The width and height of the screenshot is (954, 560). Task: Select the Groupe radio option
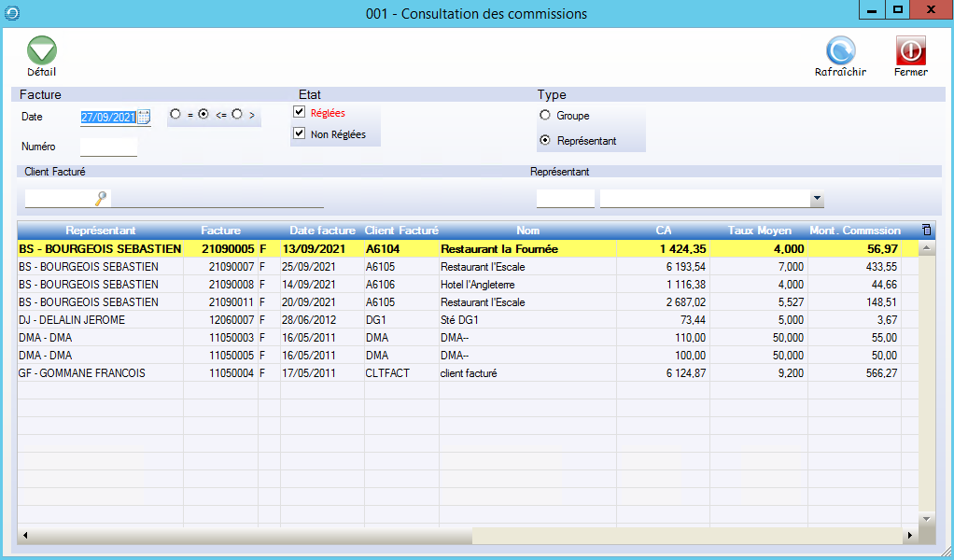[x=545, y=116]
